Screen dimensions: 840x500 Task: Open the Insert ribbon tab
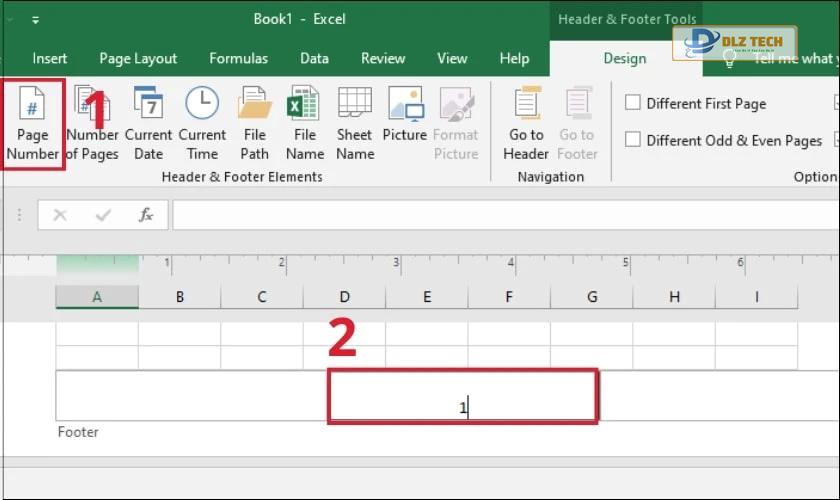50,58
